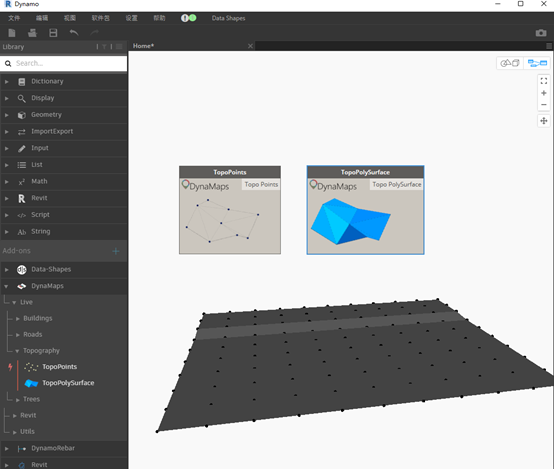The height and width of the screenshot is (469, 554).
Task: Click the New file toolbar icon
Action: [12, 33]
